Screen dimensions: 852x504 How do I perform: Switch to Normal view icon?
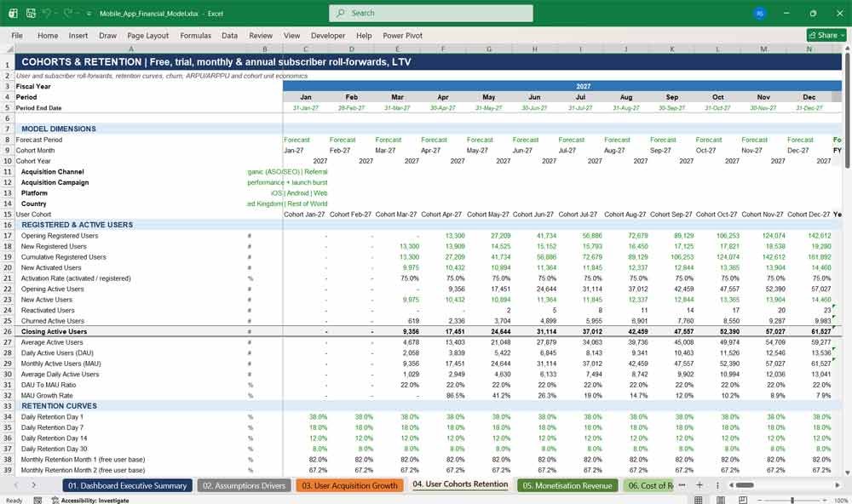(x=699, y=500)
